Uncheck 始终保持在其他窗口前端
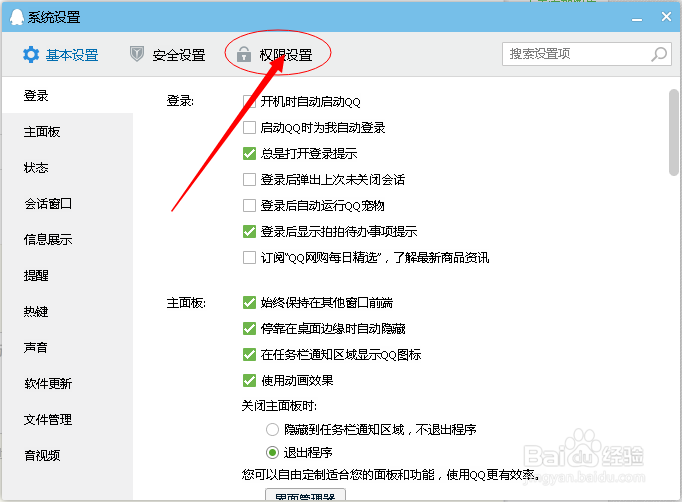 click(x=249, y=302)
